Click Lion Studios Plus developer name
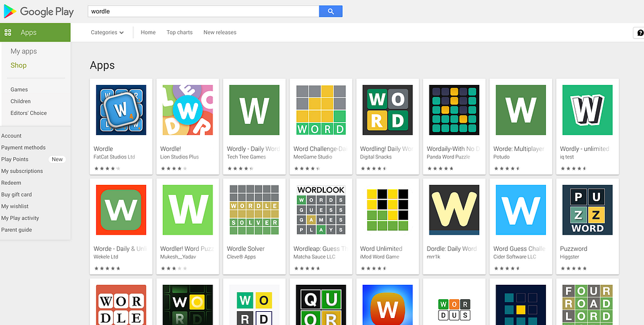The height and width of the screenshot is (325, 644). point(179,157)
